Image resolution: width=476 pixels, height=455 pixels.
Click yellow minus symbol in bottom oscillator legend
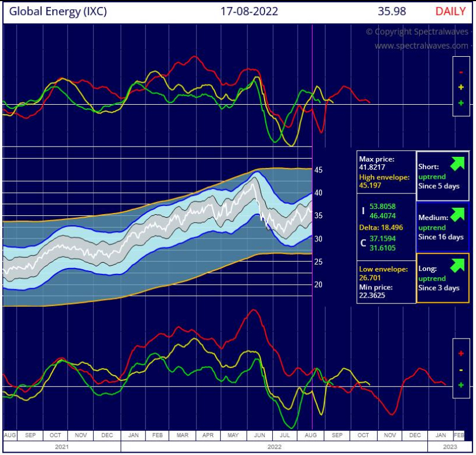(461, 369)
